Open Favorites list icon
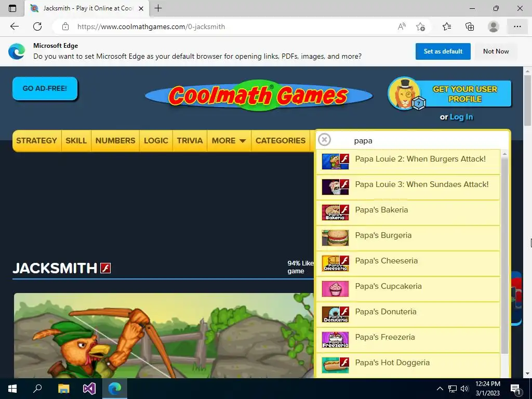 click(447, 26)
